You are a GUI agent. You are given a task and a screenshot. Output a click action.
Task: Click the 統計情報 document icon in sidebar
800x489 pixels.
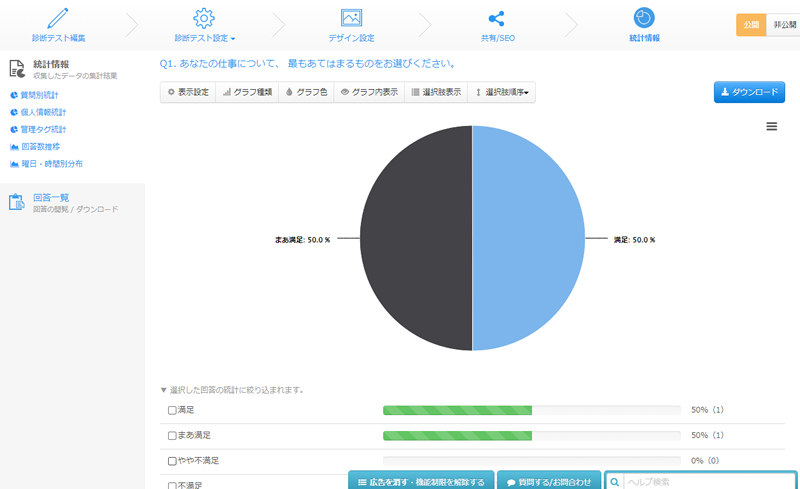click(x=16, y=69)
